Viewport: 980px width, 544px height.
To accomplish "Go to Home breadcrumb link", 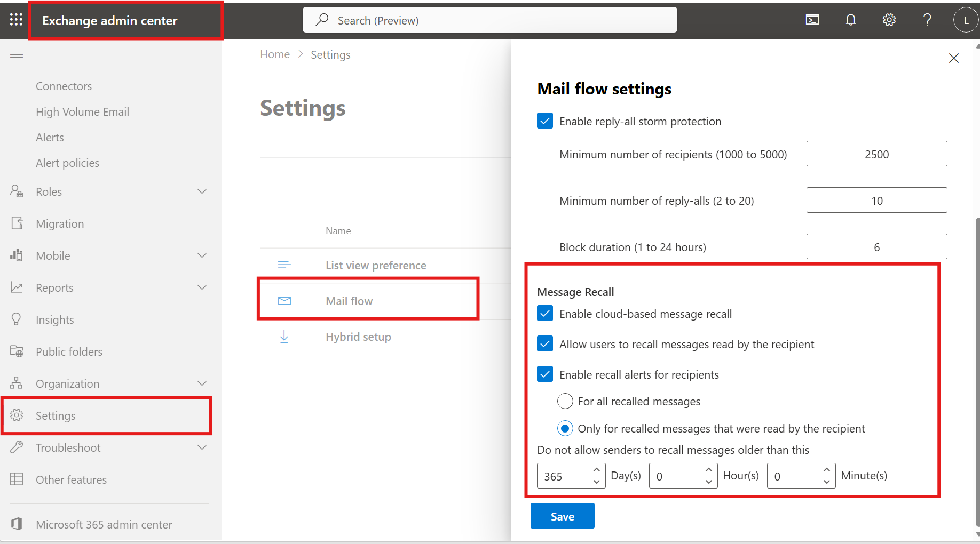I will point(275,54).
